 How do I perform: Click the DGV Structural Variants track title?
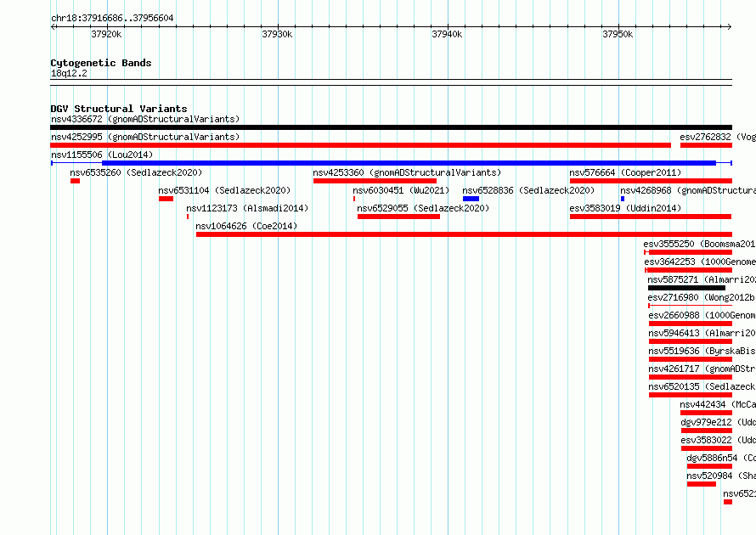(119, 109)
